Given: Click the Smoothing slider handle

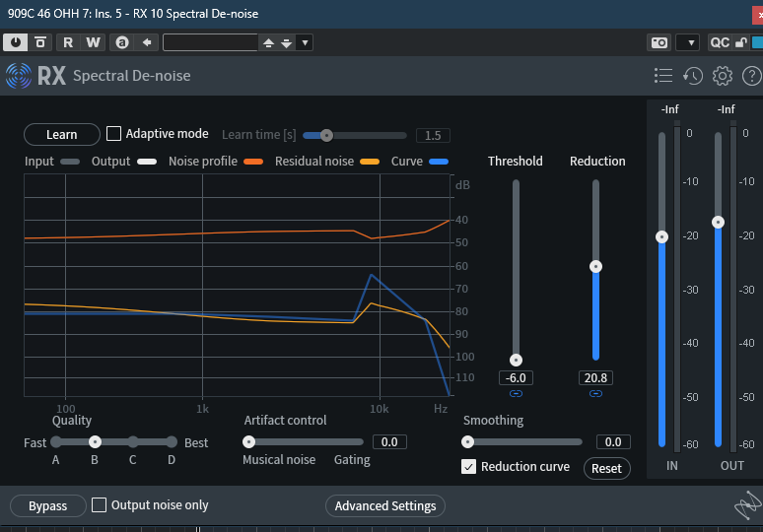Looking at the screenshot, I should pos(468,442).
